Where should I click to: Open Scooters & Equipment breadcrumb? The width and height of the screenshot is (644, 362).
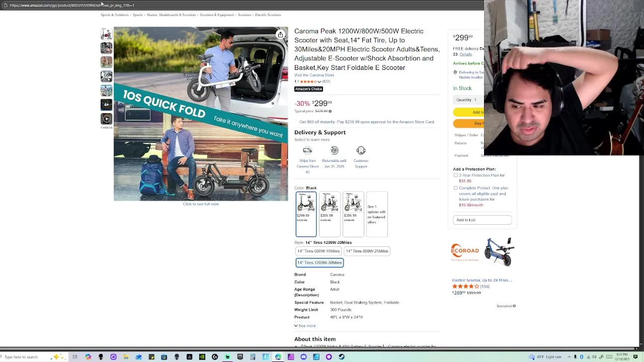(x=217, y=15)
